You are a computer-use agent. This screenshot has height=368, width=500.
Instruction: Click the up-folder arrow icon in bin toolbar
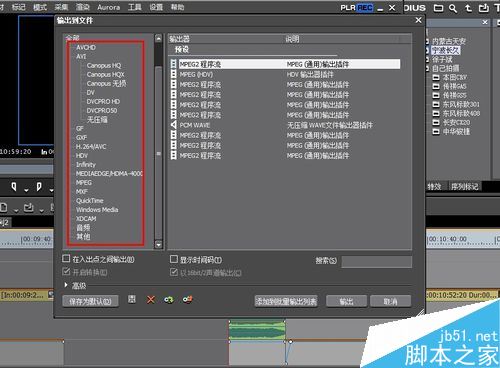pos(468,8)
